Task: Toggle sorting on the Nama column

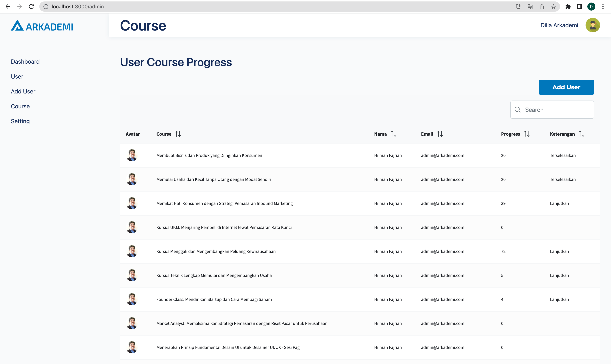Action: click(x=394, y=134)
